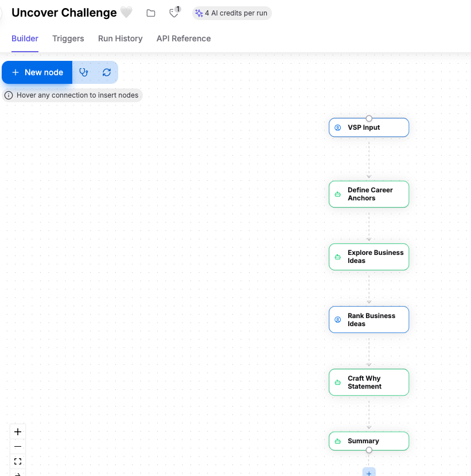Open the API Reference tab
The height and width of the screenshot is (476, 471).
click(x=184, y=38)
